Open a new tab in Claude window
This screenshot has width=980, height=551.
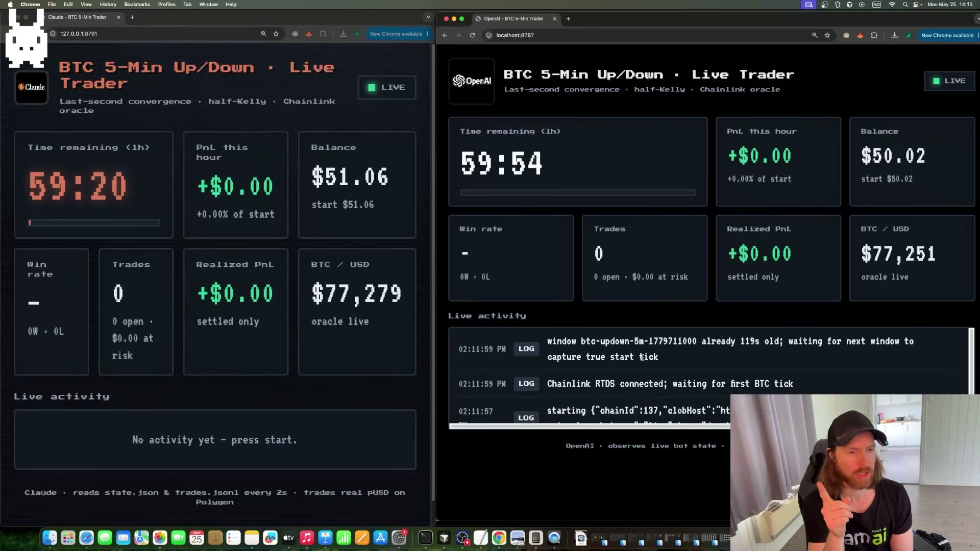pyautogui.click(x=132, y=17)
